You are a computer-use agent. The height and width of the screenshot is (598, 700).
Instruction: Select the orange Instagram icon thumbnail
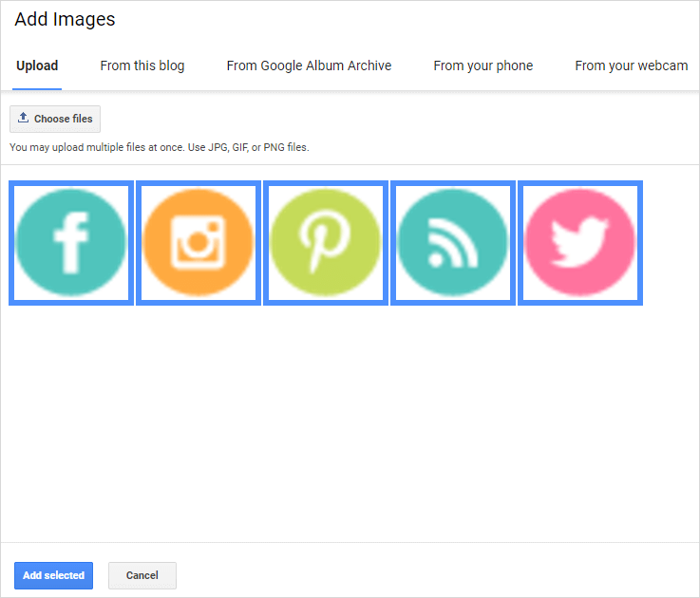click(x=199, y=243)
